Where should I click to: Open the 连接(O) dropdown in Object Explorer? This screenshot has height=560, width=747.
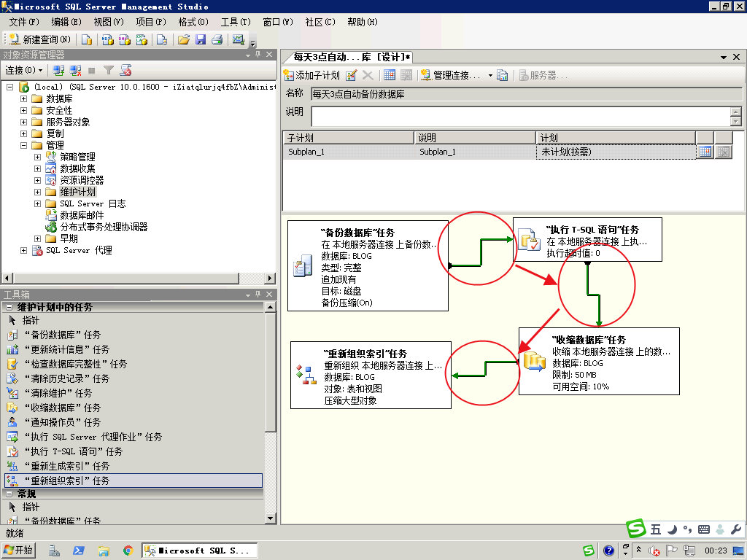point(23,71)
